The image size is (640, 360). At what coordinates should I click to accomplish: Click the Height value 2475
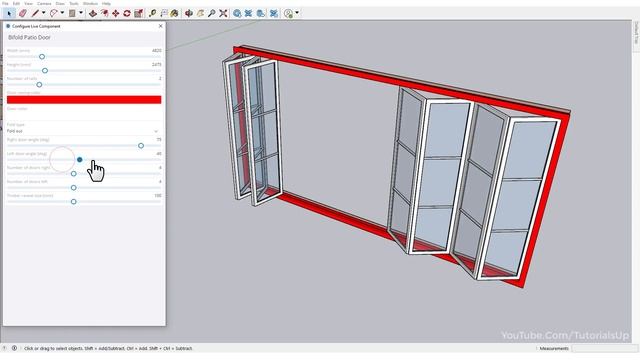coord(156,64)
